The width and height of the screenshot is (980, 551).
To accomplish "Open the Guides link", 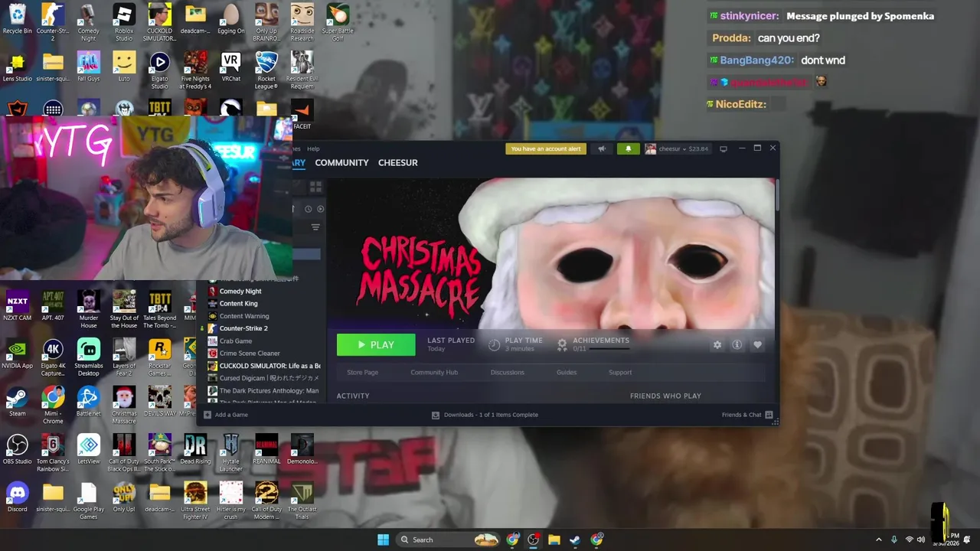I will pos(567,373).
